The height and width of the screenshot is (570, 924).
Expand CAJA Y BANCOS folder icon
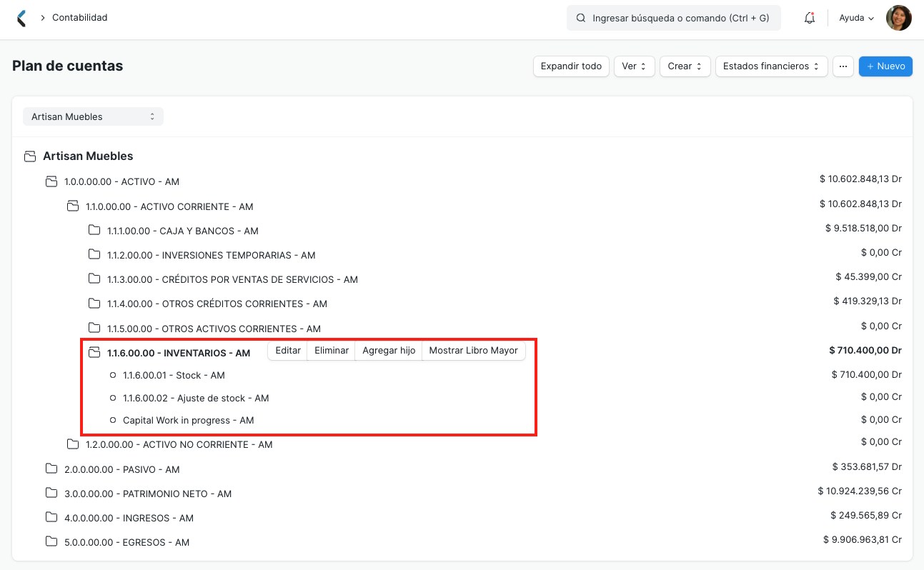94,231
